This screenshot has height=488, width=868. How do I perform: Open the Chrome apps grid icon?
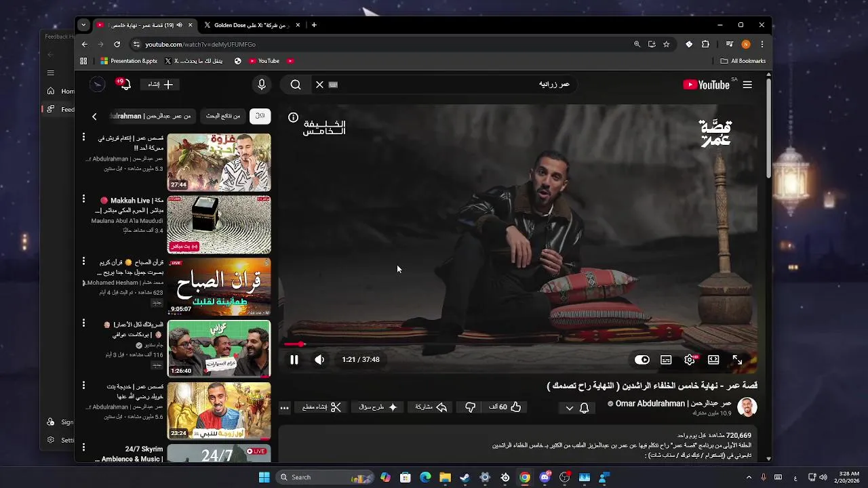point(83,61)
